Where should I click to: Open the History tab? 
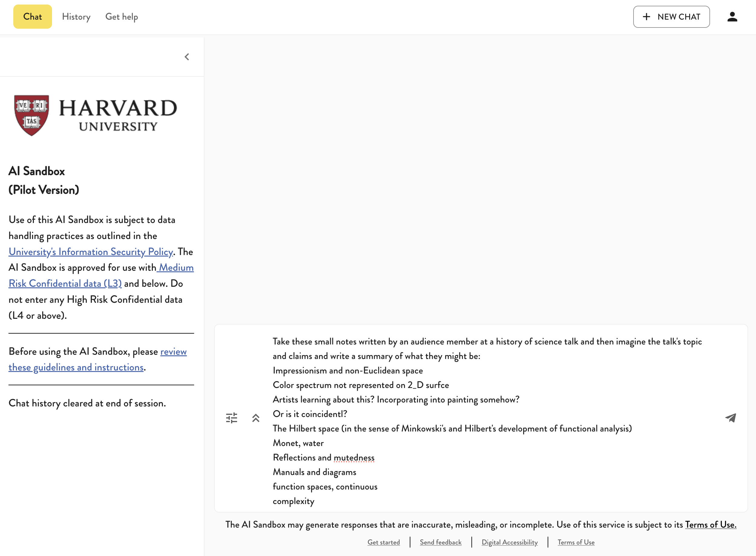(76, 17)
